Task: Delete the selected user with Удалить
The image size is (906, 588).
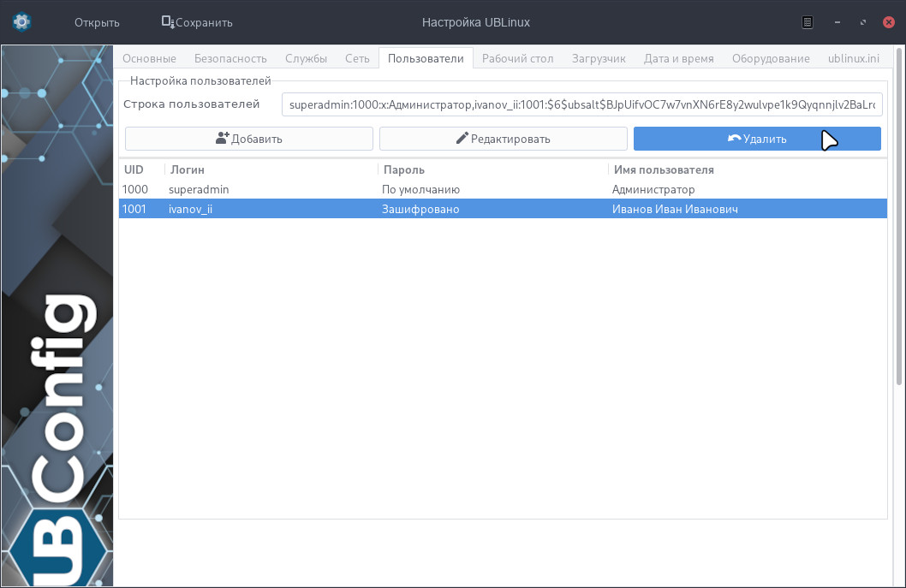Action: pos(757,139)
